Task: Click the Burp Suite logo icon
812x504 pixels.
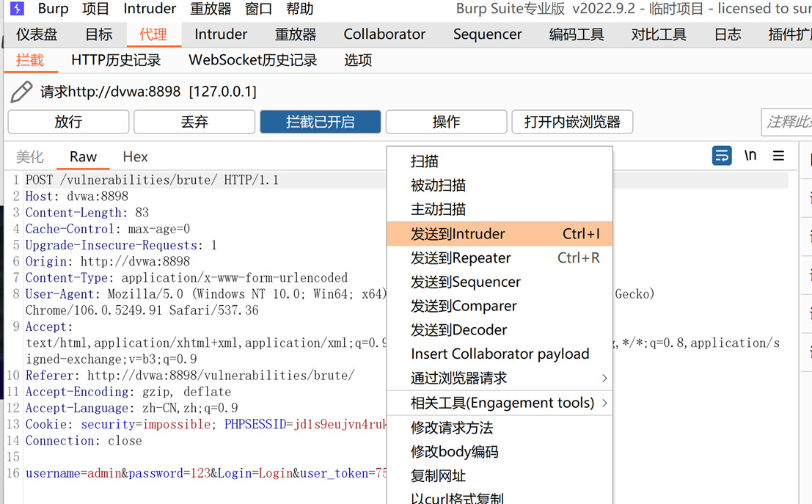Action: pyautogui.click(x=17, y=8)
